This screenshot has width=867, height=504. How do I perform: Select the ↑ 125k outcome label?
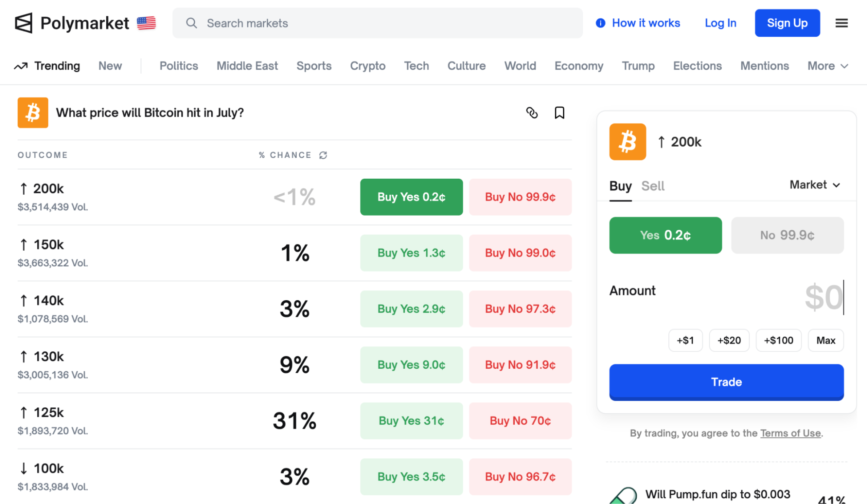coord(42,412)
